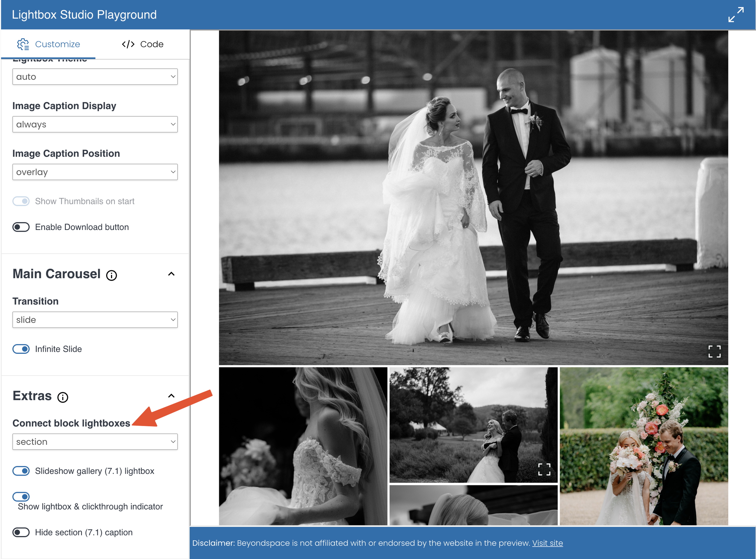The height and width of the screenshot is (559, 756).
Task: Click the Lightbox Studio Playground title
Action: click(84, 15)
